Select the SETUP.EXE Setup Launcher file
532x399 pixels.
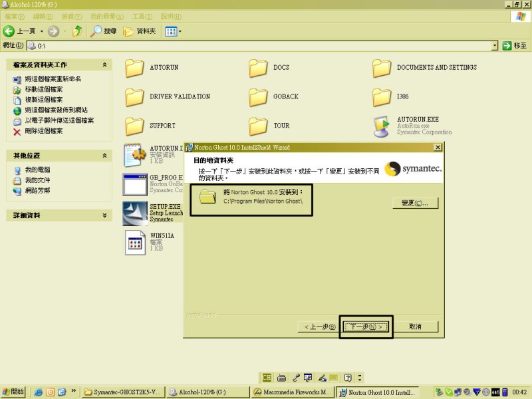(x=153, y=213)
